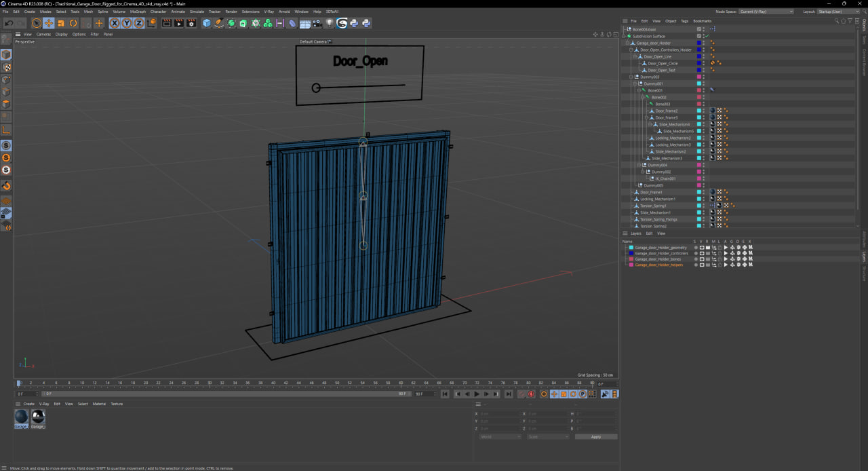868x471 pixels.
Task: Toggle lock for Garage_door_Holder_helpers layer
Action: pos(719,265)
